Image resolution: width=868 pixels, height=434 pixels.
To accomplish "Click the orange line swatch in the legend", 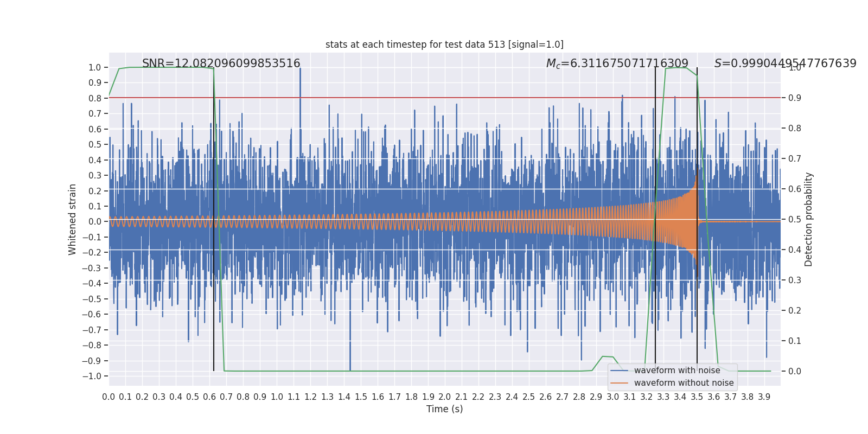I will point(619,383).
